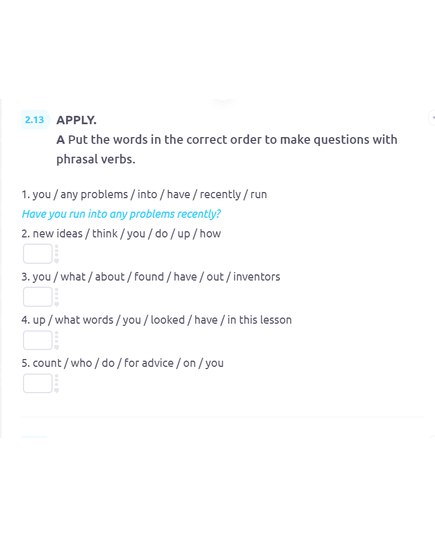Screen dimensions: 435x537
Task: Click dotted handle beside question 4 answer box
Action: 57,340
